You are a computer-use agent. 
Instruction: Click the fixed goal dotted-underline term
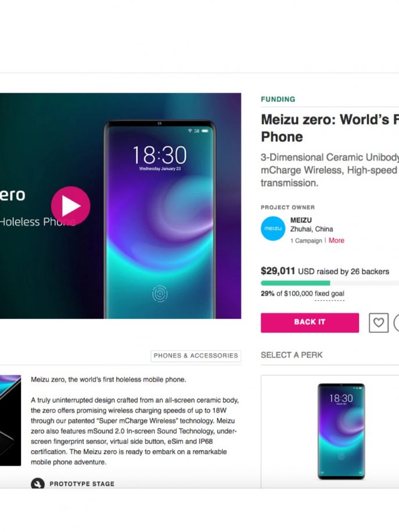pyautogui.click(x=329, y=294)
